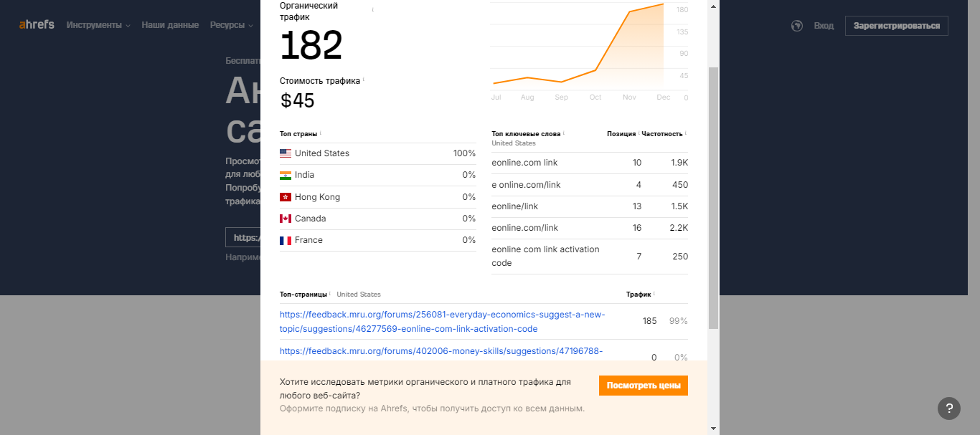Viewport: 980px width, 435px height.
Task: Click the 99% traffic share value
Action: [679, 321]
